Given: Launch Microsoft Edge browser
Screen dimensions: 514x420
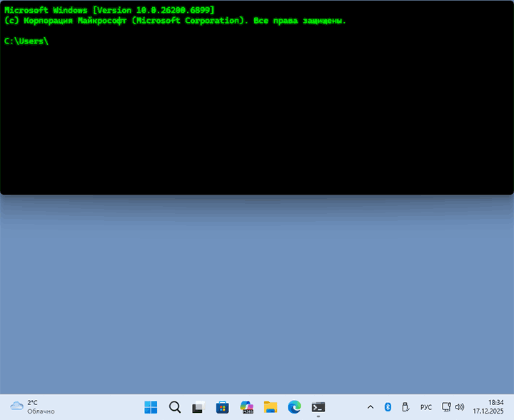Looking at the screenshot, I should click(294, 407).
